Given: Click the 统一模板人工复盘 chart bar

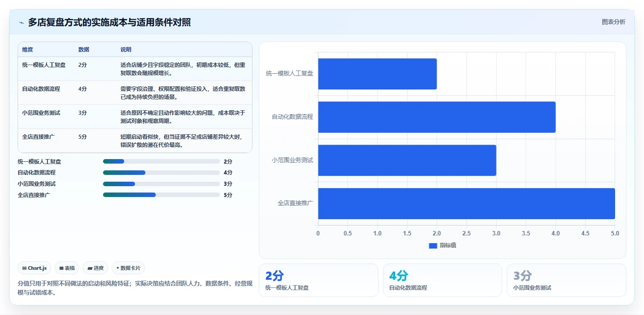Looking at the screenshot, I should pos(377,74).
